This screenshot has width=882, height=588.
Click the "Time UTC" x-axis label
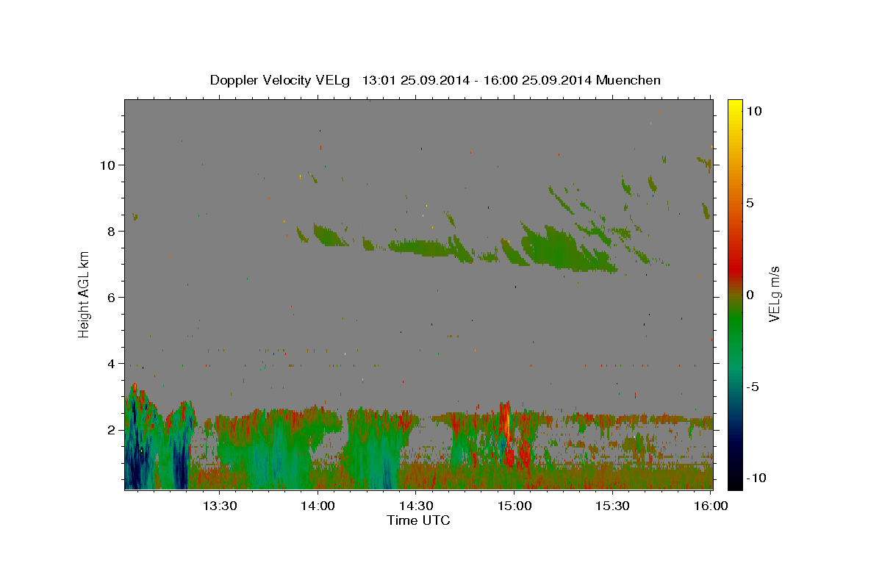(x=418, y=521)
